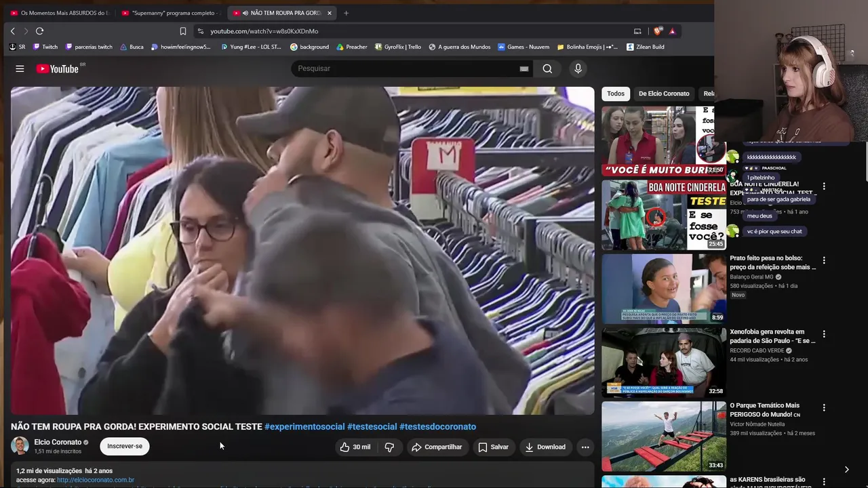The width and height of the screenshot is (868, 488).
Task: Switch to Os Momentos Mais ABSURDOS tab
Action: coord(60,13)
